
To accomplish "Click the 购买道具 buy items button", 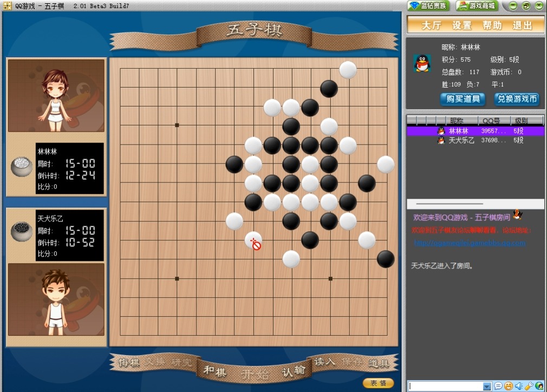I will (463, 99).
